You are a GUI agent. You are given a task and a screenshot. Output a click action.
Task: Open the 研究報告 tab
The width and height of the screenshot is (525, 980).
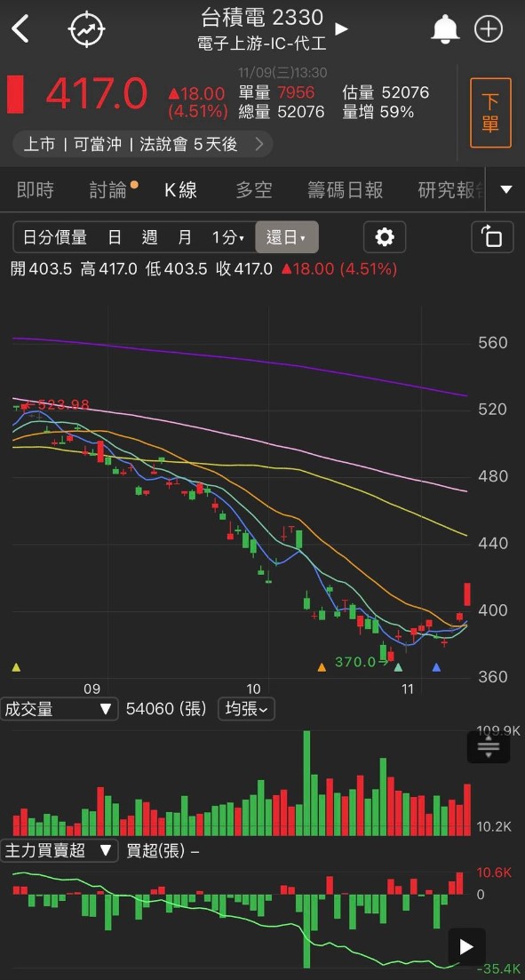[451, 190]
